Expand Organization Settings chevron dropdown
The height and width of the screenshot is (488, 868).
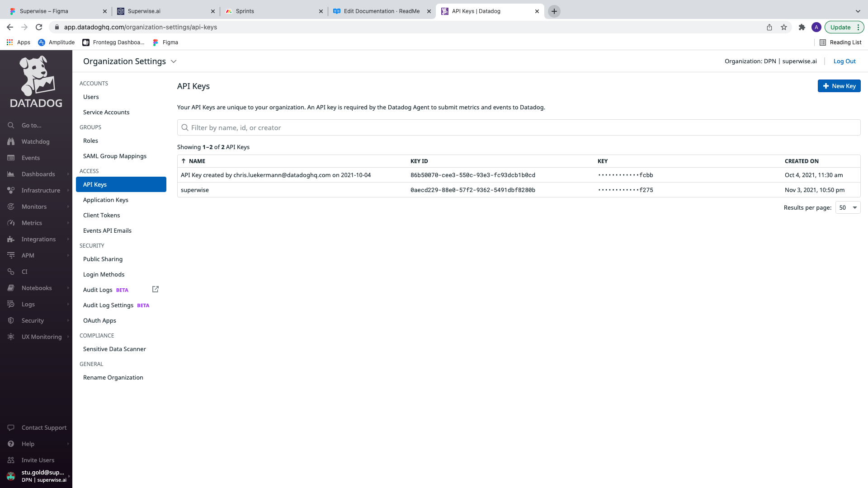coord(174,61)
